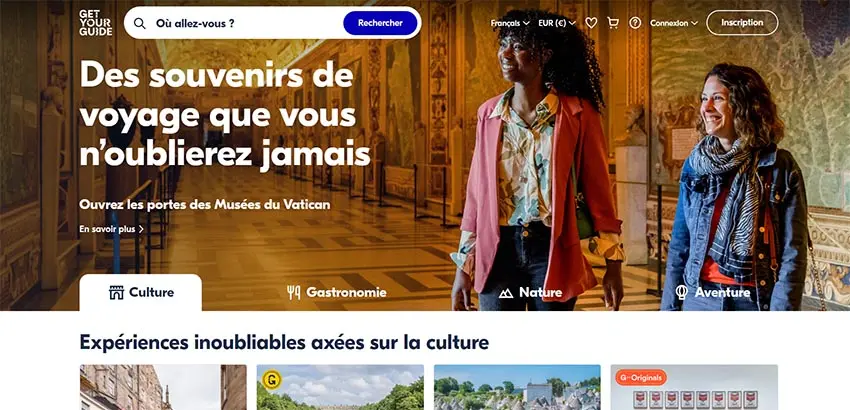Open the first experience card thumbnail
Screen dimensions: 850x410
163,387
